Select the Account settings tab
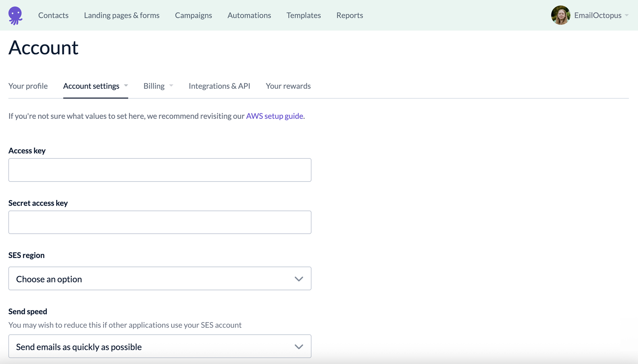The width and height of the screenshot is (638, 364). coord(91,86)
